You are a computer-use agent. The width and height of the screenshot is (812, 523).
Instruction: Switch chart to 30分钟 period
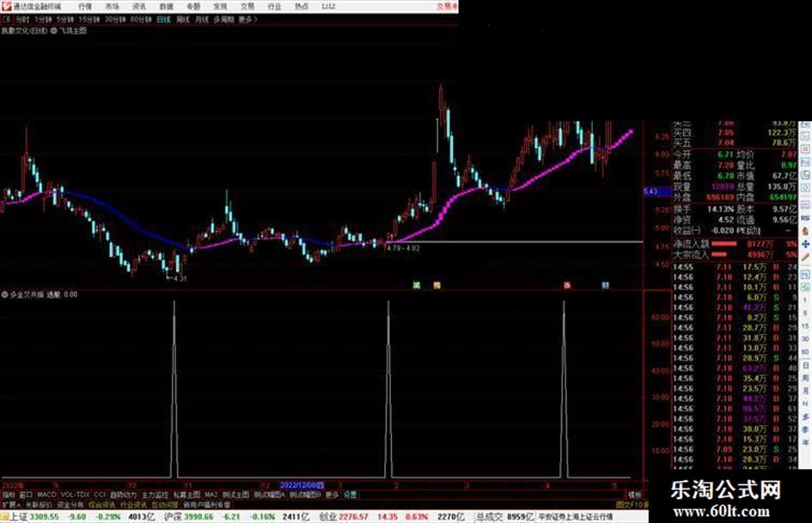(x=115, y=20)
